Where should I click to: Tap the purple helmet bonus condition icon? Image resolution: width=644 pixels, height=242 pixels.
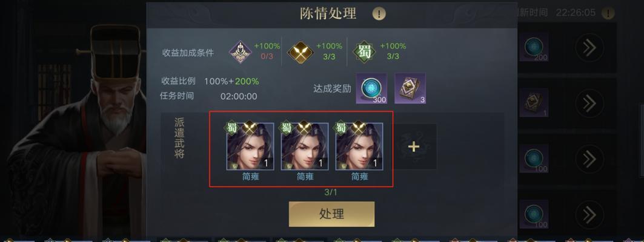coord(241,52)
